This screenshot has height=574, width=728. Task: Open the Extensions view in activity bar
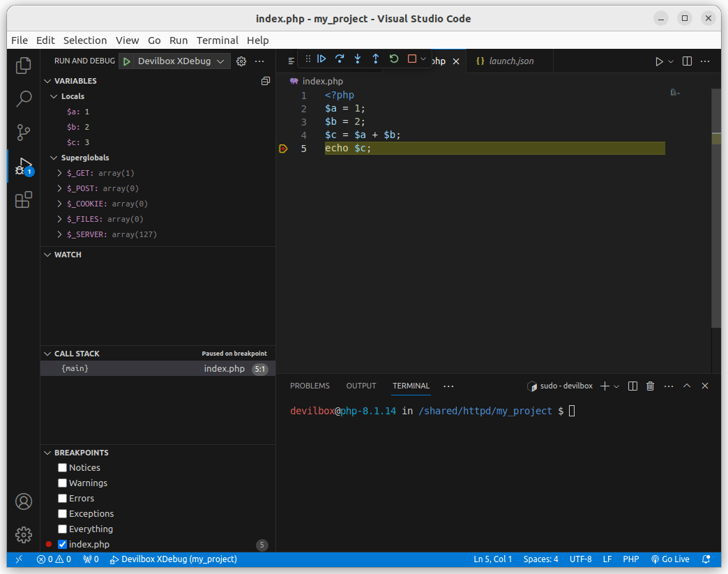24,200
